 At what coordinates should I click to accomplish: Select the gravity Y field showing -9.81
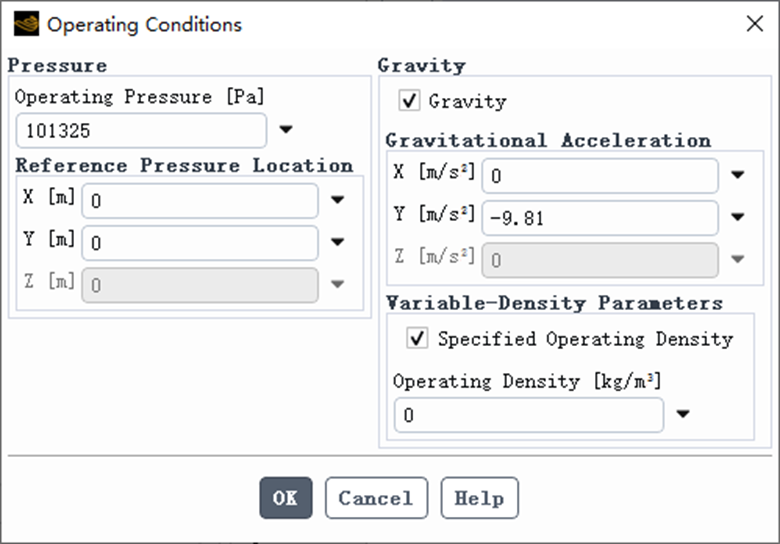coord(600,218)
